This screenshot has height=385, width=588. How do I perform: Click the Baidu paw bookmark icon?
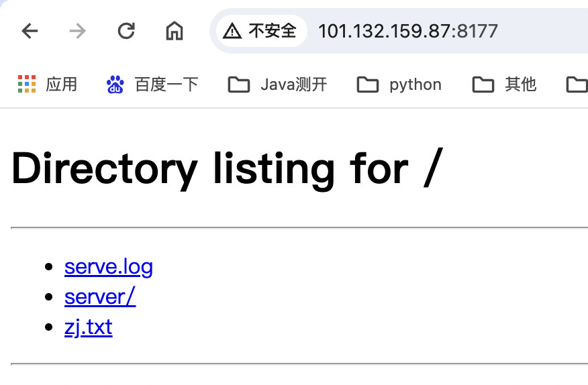[x=115, y=85]
